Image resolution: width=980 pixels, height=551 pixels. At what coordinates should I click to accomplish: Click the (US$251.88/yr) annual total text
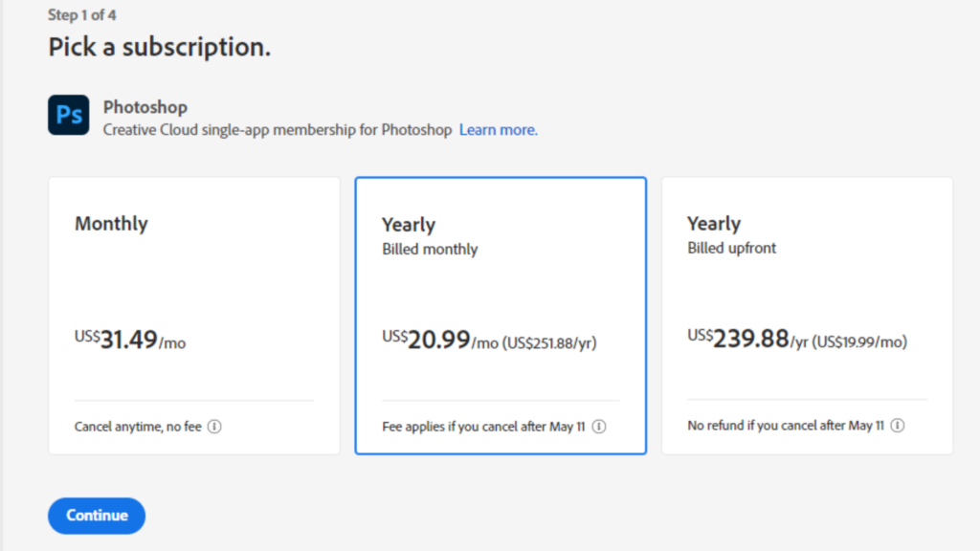pyautogui.click(x=550, y=343)
